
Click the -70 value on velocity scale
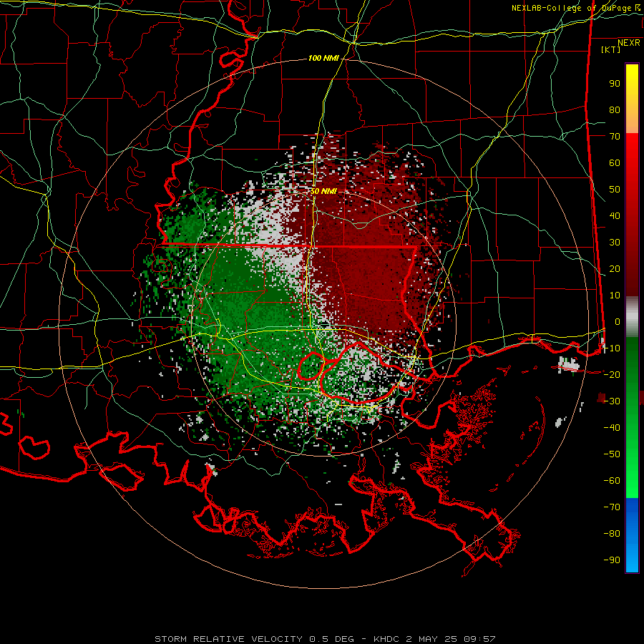pyautogui.click(x=612, y=507)
